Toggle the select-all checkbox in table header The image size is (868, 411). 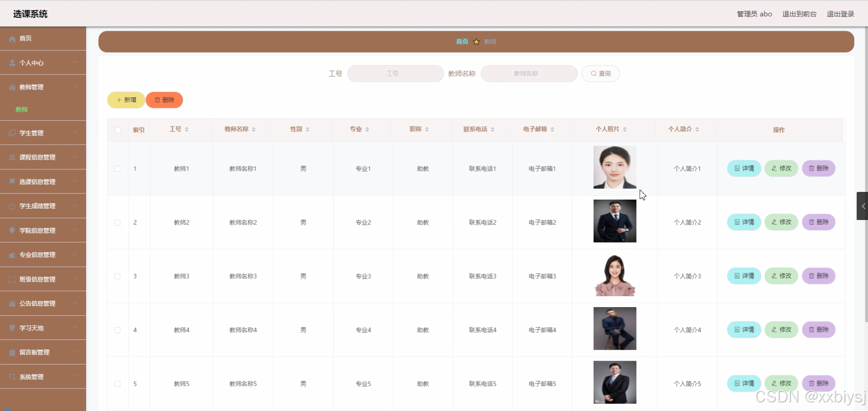(117, 130)
